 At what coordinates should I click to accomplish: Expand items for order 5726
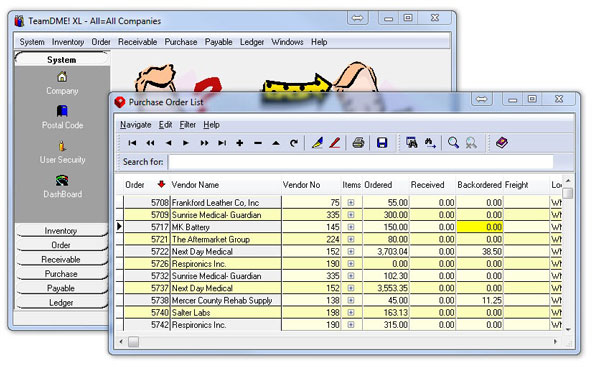pos(351,264)
